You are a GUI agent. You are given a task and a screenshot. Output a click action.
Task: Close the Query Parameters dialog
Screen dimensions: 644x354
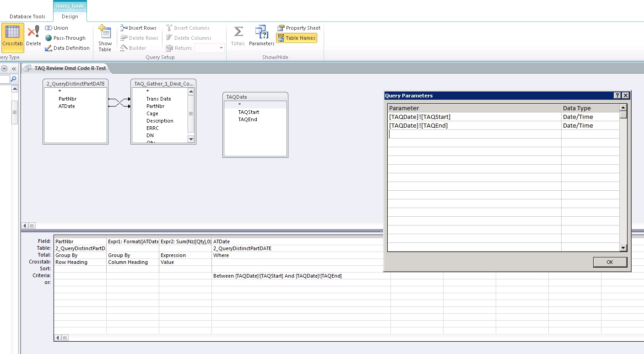click(626, 96)
